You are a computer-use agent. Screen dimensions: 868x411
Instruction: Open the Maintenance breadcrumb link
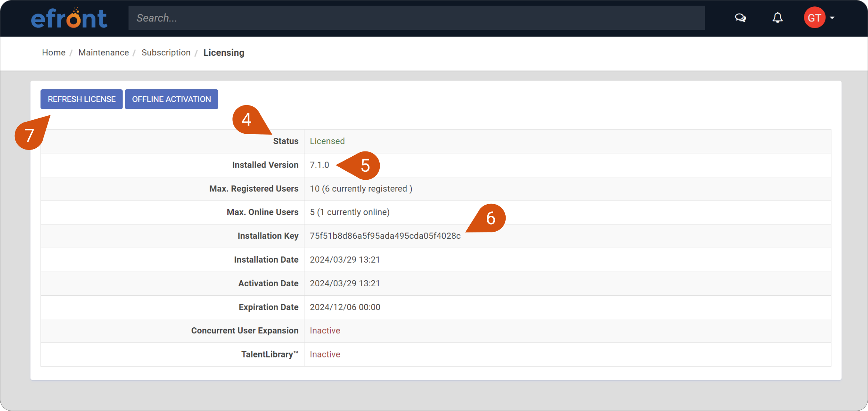103,52
